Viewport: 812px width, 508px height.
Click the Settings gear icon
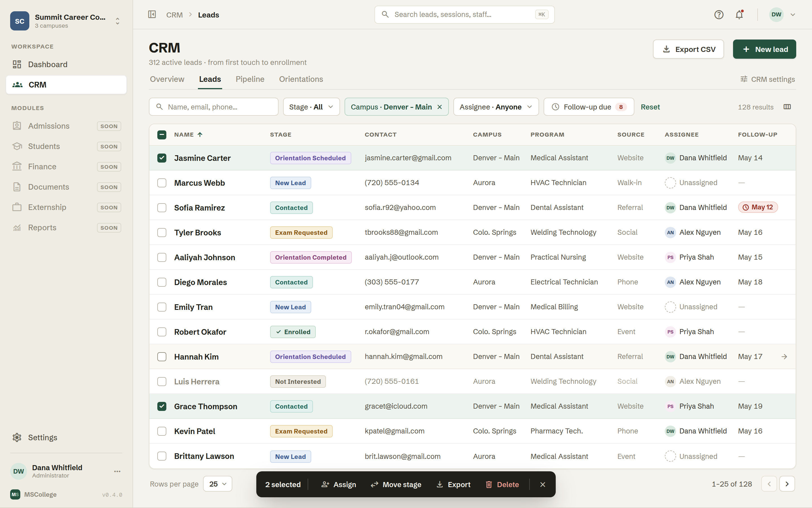click(17, 437)
